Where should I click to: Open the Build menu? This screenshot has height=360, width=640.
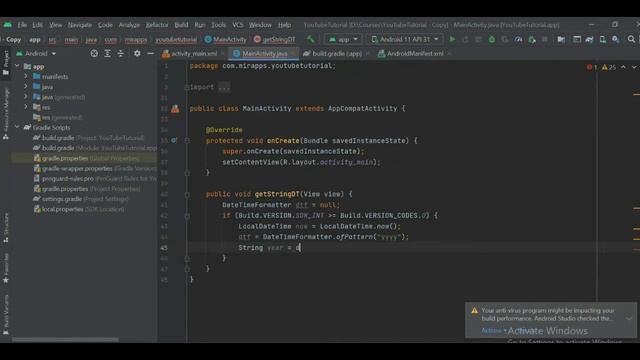point(181,25)
